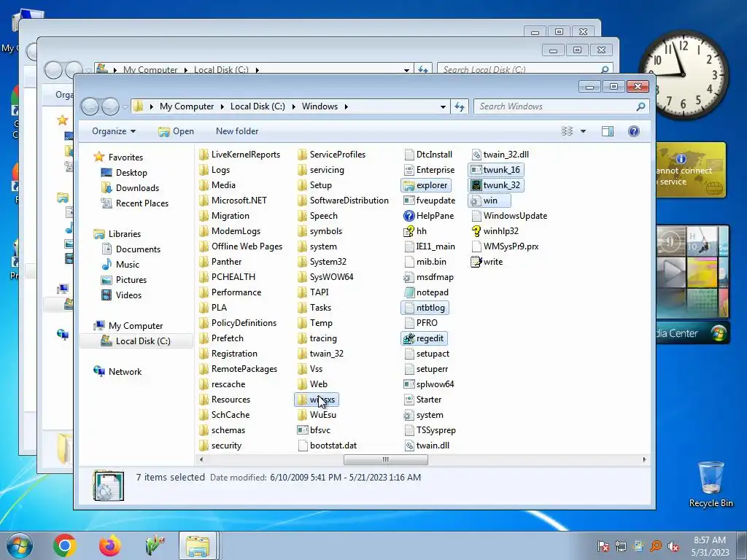Select the write application icon

click(476, 262)
